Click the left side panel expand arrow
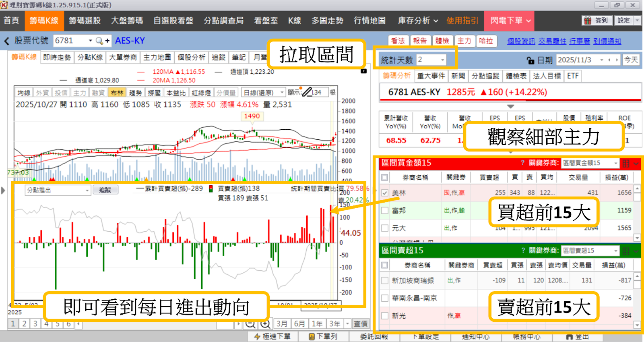644x342 pixels. click(3, 190)
